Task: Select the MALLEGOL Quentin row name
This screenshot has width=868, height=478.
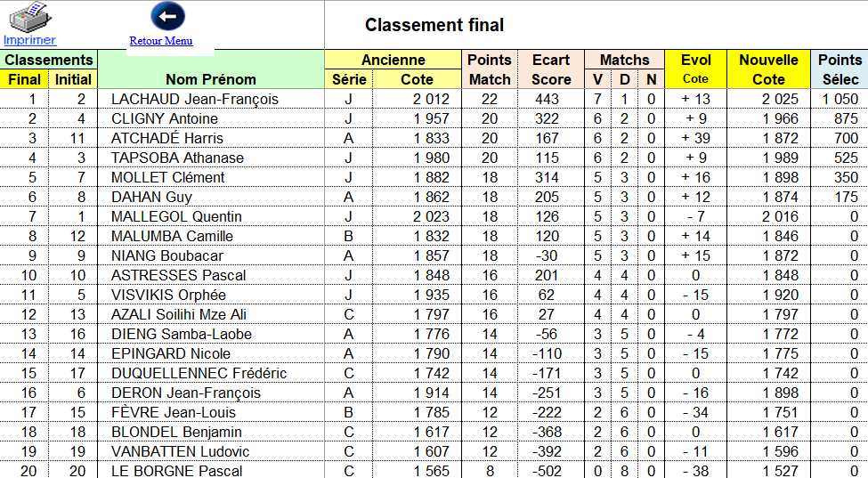Action: [x=176, y=216]
